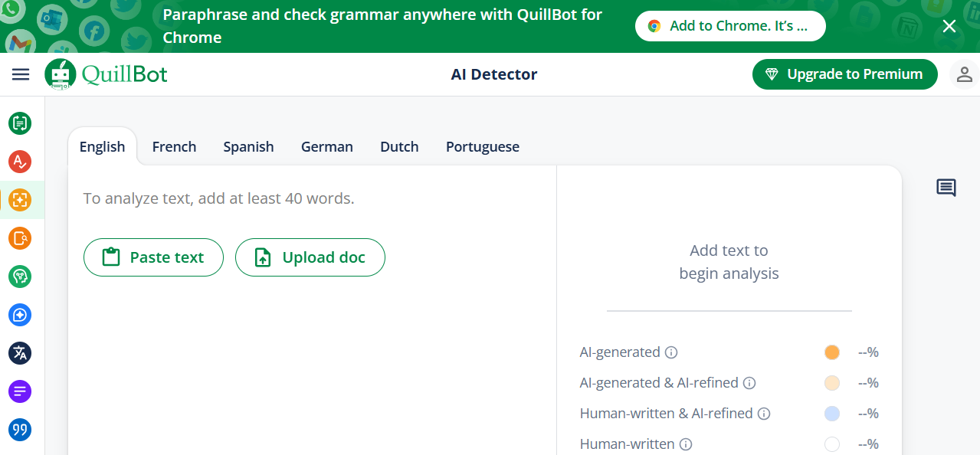The height and width of the screenshot is (455, 980).
Task: Open the Grammar Checker sidebar icon
Action: click(x=20, y=162)
